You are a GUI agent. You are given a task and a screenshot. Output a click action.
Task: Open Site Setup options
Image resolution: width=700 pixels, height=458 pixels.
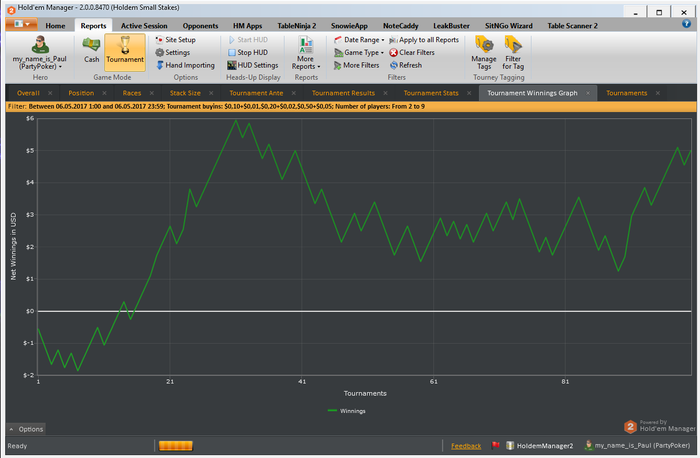point(175,40)
